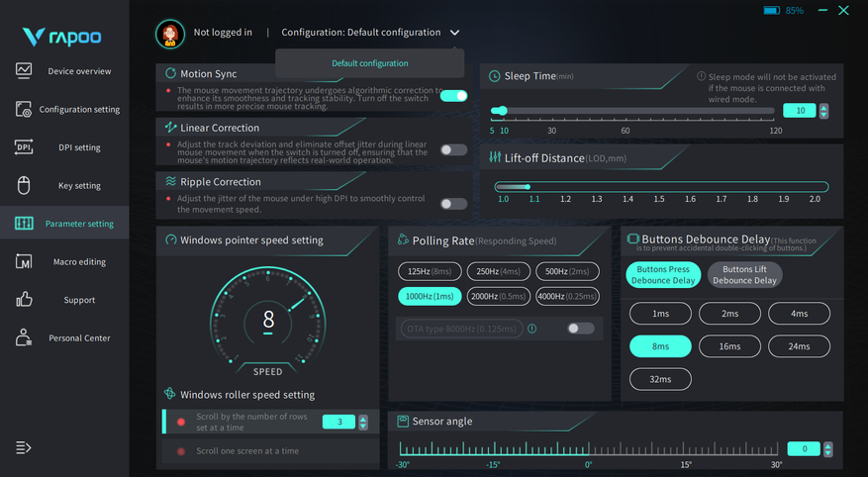868x477 pixels.
Task: Click the Key setting mouse icon
Action: (x=24, y=185)
